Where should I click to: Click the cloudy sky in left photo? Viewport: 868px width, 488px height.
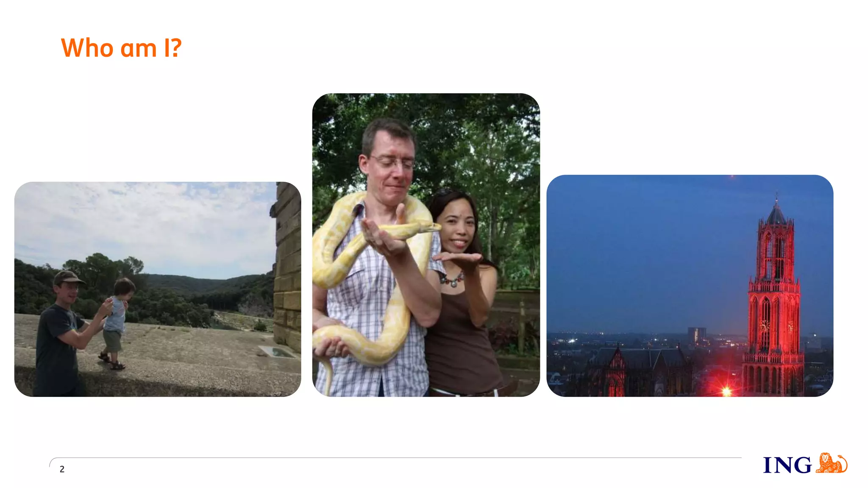[x=144, y=225]
